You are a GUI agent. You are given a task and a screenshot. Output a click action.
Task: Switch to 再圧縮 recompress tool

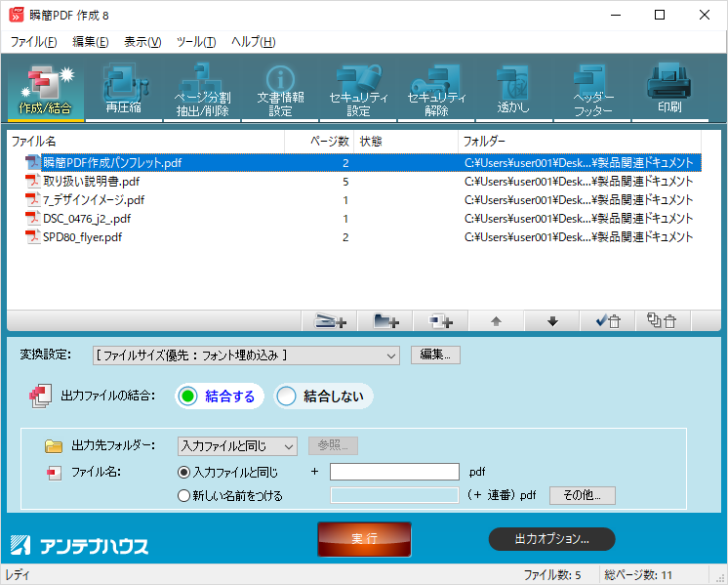[124, 90]
